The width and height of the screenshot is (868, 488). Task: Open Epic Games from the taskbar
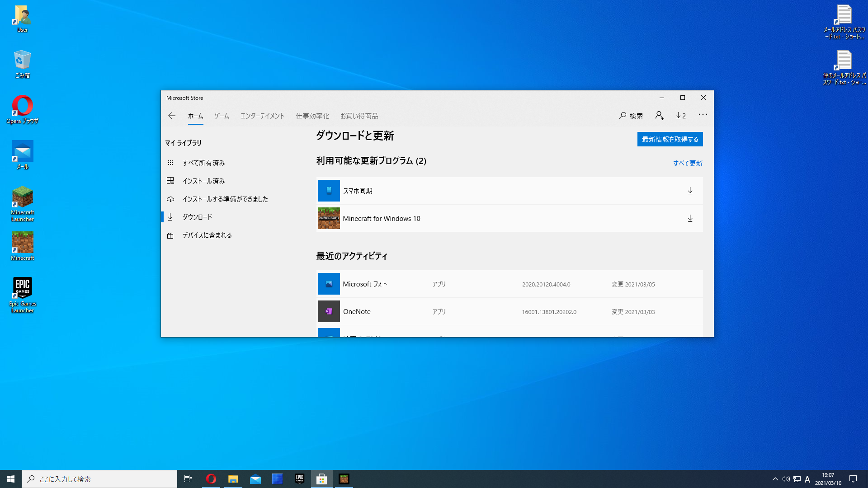(299, 479)
